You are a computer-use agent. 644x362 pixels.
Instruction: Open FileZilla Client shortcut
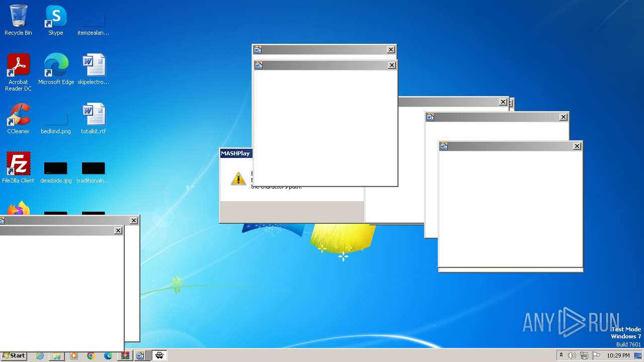click(18, 167)
